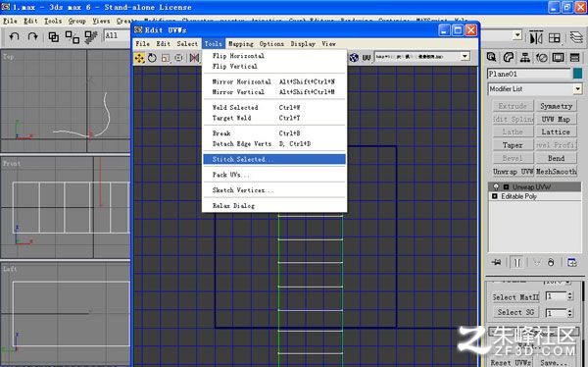
Task: Click the Redo arrow in main toolbar
Action: point(33,36)
